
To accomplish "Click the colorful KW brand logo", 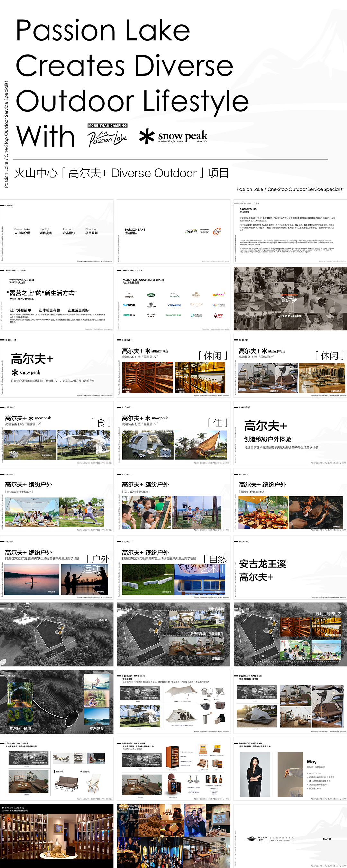I will tap(219, 295).
